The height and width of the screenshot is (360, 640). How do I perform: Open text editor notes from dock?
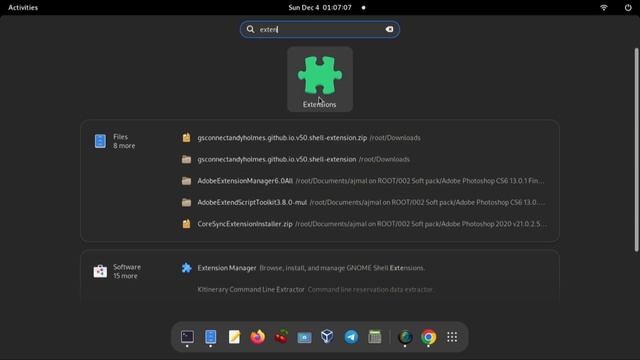click(x=234, y=337)
